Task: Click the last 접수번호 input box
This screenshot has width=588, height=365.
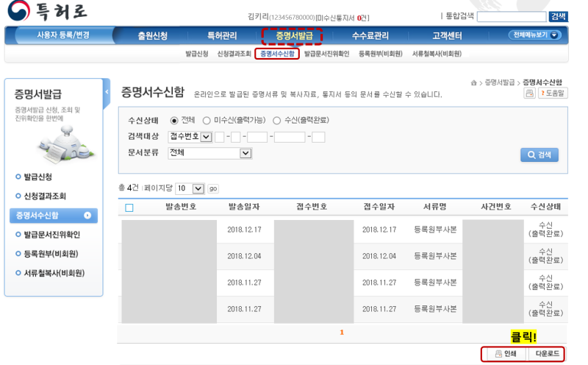Action: pos(318,137)
